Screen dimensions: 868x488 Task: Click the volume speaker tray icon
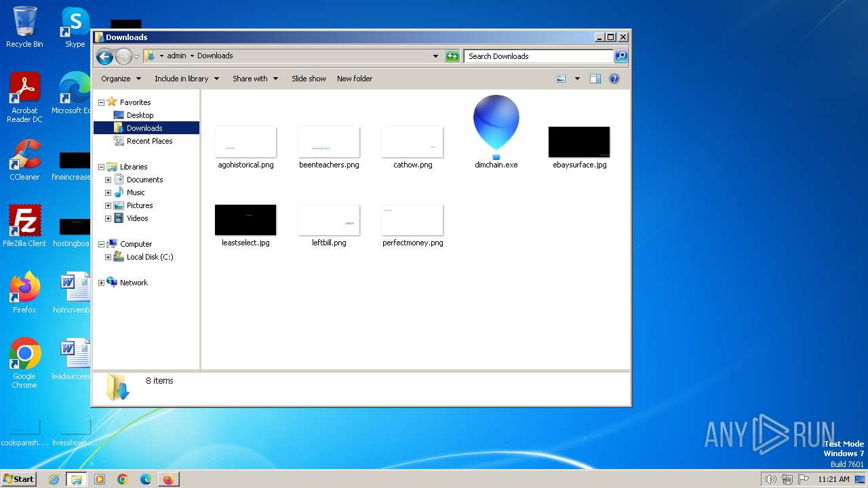(x=770, y=479)
